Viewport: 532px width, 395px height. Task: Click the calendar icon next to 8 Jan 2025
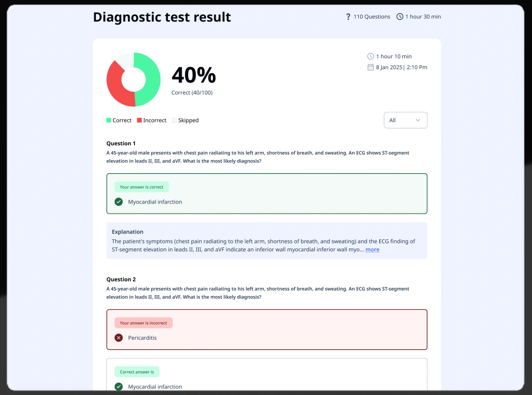[x=370, y=67]
